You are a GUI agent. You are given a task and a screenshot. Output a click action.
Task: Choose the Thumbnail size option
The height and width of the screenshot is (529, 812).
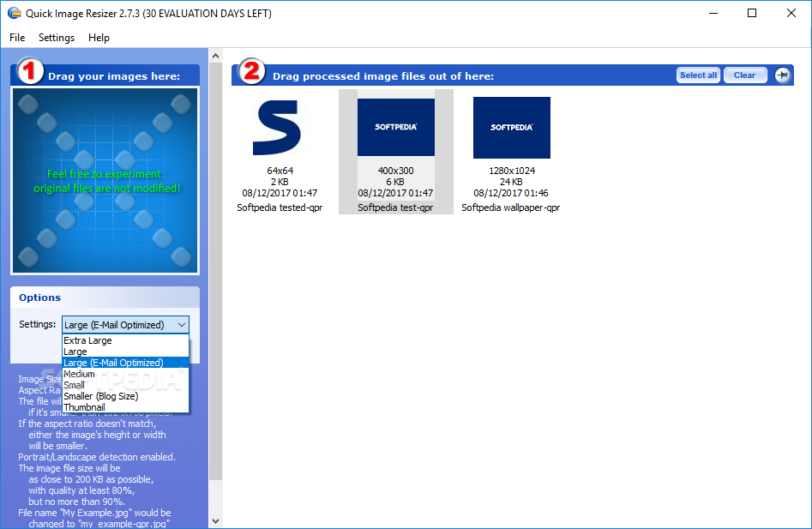(x=125, y=407)
